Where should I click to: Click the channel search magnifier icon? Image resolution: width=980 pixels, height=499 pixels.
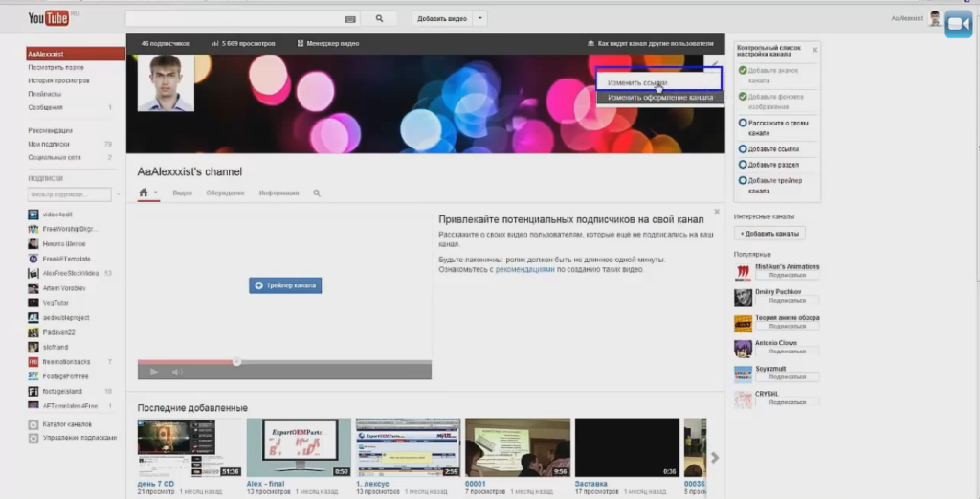tap(317, 193)
